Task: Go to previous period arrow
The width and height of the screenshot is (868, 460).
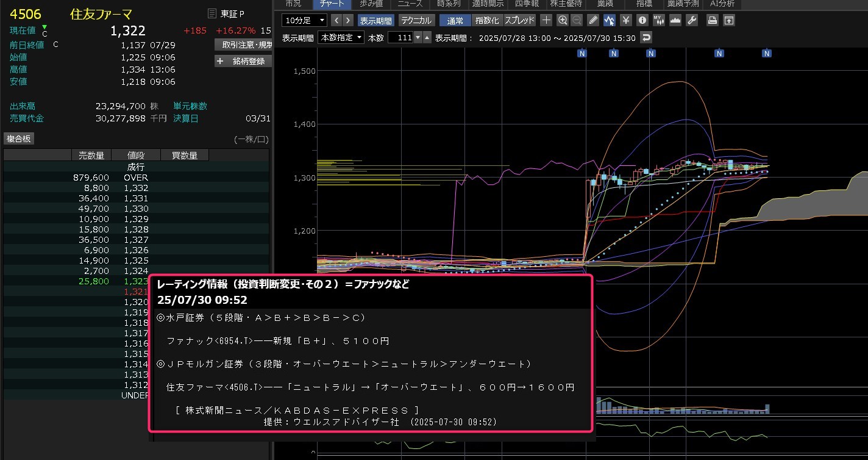Action: coord(336,20)
